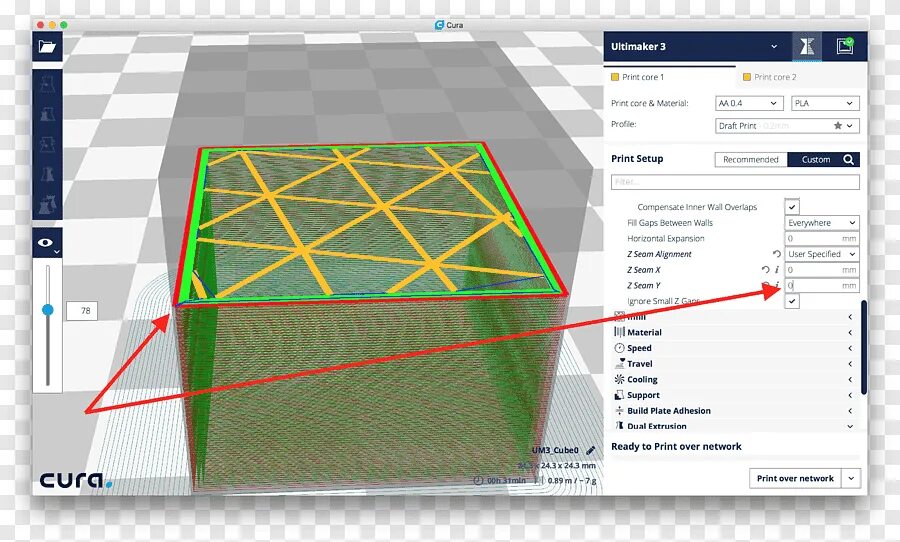Select the Per Model Settings tool

tap(47, 203)
